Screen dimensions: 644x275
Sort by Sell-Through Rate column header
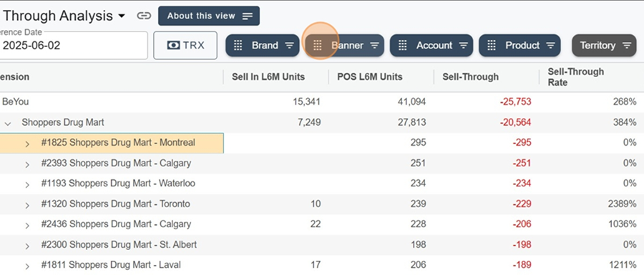[x=576, y=77]
